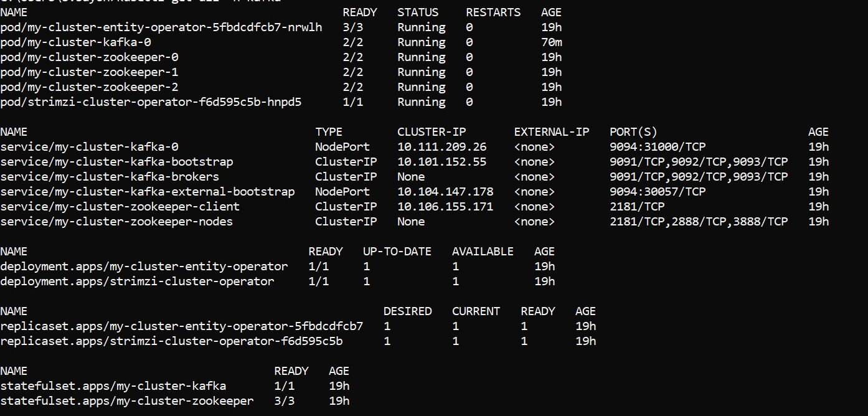Click the pod/strimzi-cluster-operator-f6d595c5b-hnpd5 name

151,102
